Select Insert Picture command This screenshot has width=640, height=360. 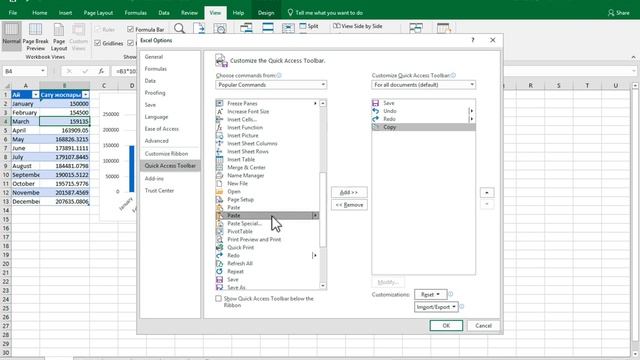[x=242, y=136]
